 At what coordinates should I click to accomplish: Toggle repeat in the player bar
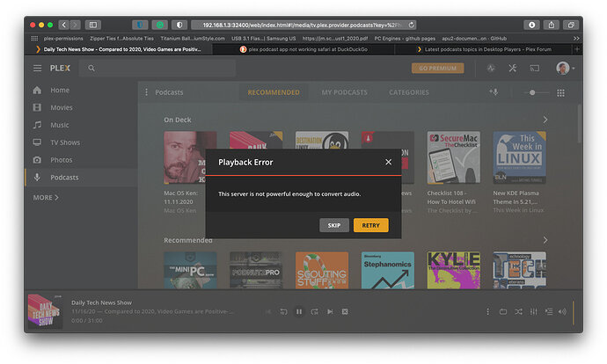[x=503, y=311]
